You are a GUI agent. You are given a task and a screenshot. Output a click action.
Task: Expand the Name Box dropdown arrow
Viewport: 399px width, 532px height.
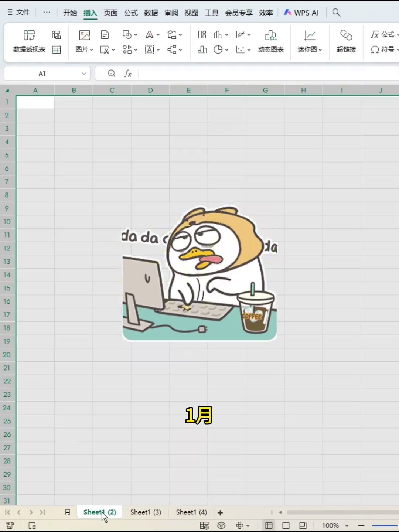[84, 74]
